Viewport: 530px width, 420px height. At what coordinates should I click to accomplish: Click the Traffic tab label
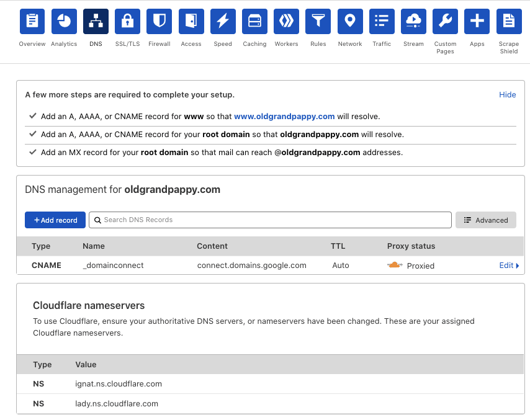pyautogui.click(x=382, y=44)
